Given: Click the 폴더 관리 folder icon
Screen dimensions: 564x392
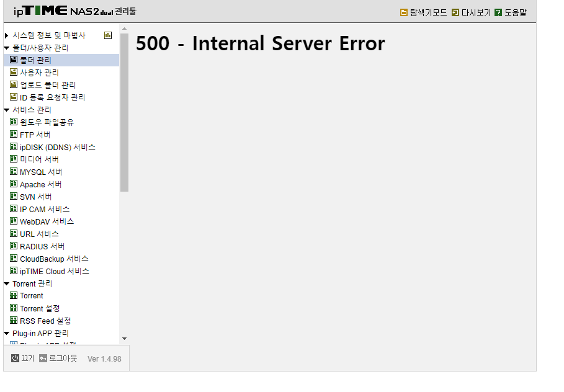Looking at the screenshot, I should click(x=14, y=60).
